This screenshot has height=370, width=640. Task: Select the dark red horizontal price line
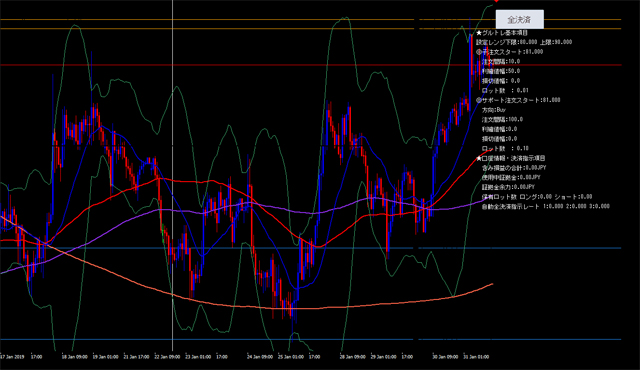(311, 65)
